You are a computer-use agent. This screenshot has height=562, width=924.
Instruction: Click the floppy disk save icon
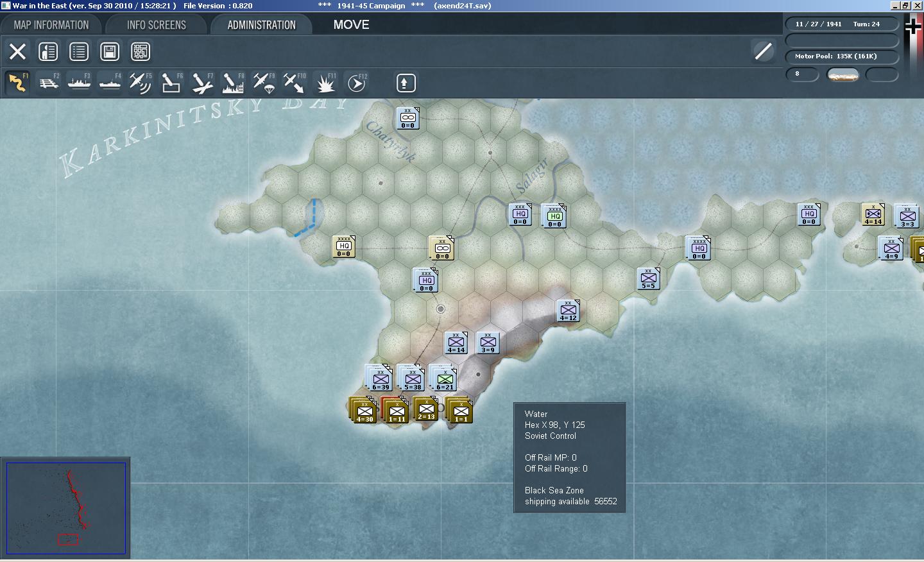click(110, 51)
